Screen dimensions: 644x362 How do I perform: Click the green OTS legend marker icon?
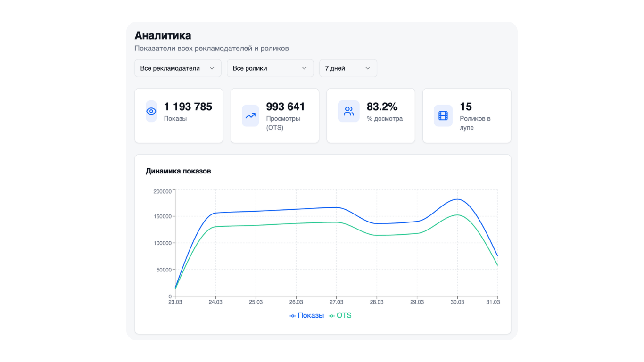332,316
